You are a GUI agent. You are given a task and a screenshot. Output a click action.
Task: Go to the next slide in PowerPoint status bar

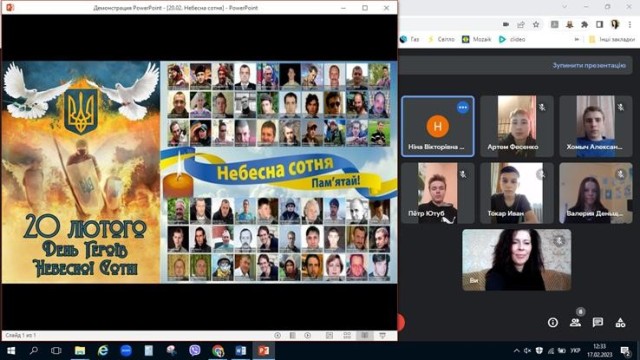[307, 335]
